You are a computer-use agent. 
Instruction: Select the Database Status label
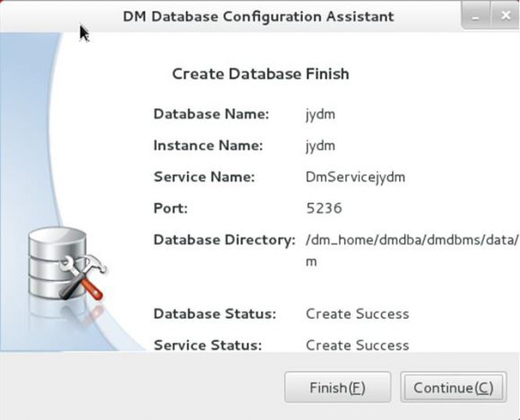215,314
